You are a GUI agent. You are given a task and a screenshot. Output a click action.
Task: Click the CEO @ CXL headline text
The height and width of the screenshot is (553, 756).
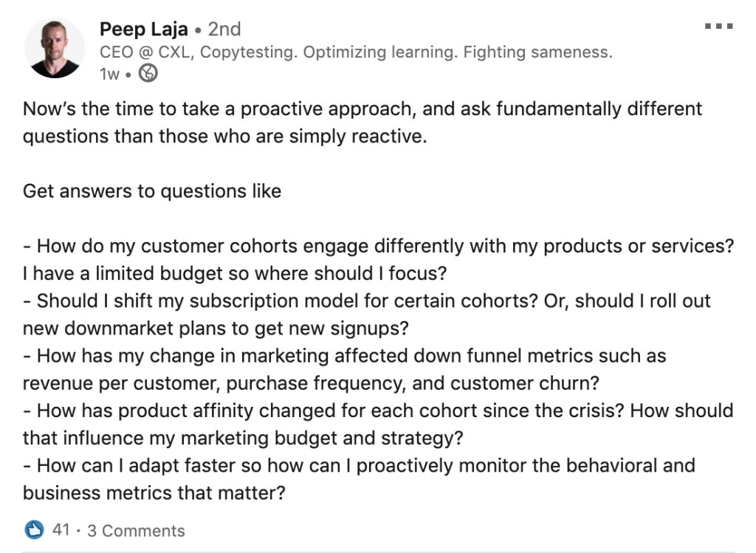pos(356,52)
